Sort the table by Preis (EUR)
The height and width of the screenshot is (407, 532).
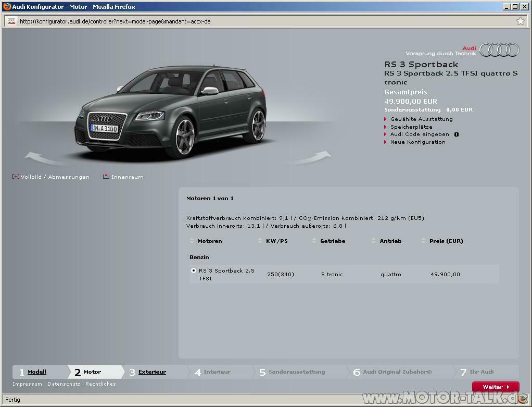[x=444, y=241]
